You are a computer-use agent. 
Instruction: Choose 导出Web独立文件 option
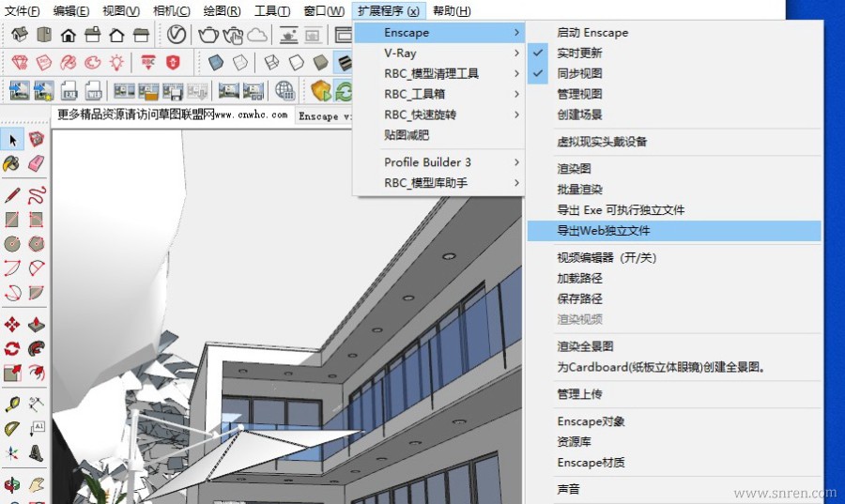pos(673,231)
